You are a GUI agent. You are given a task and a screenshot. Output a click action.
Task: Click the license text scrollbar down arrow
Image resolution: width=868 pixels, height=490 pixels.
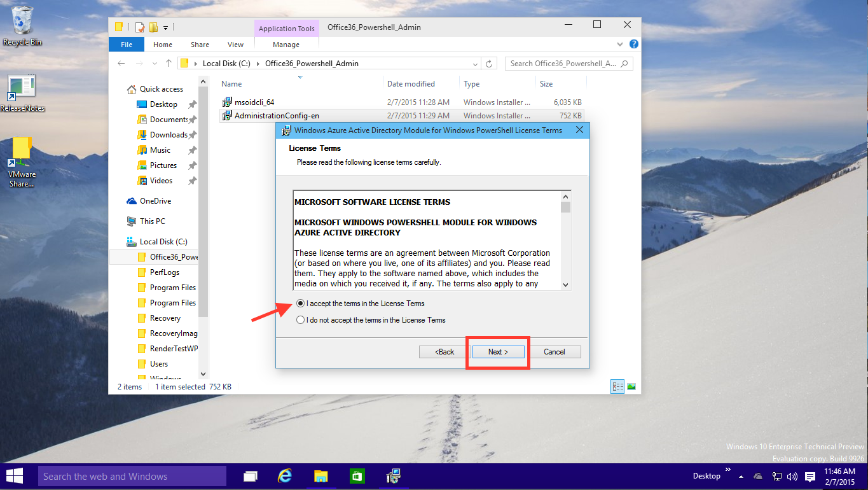(566, 285)
